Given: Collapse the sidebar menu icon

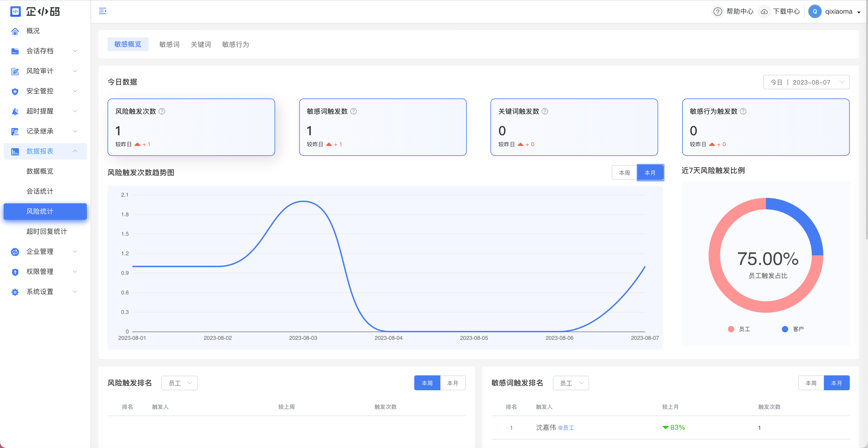Looking at the screenshot, I should point(102,11).
